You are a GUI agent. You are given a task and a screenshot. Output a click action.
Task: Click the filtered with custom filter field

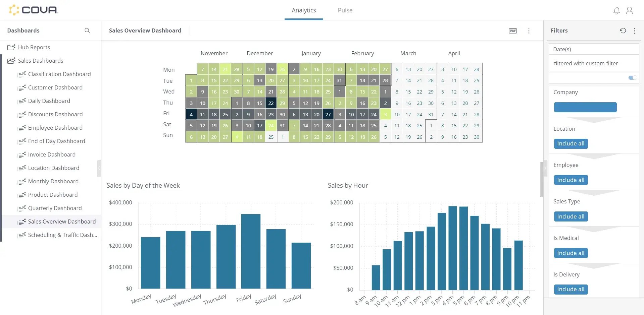coord(586,63)
